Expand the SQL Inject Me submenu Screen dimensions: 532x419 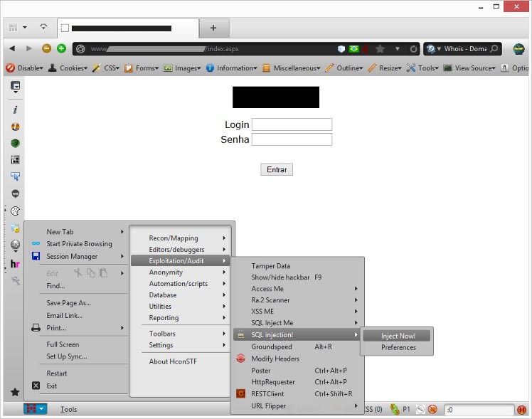(297, 323)
